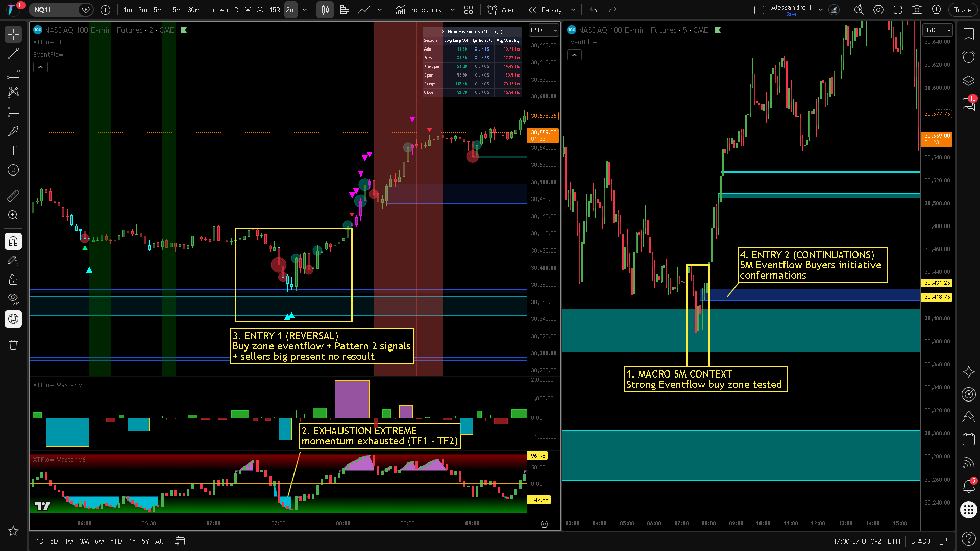The width and height of the screenshot is (980, 551).
Task: Open the Replay options dropdown
Action: [573, 10]
